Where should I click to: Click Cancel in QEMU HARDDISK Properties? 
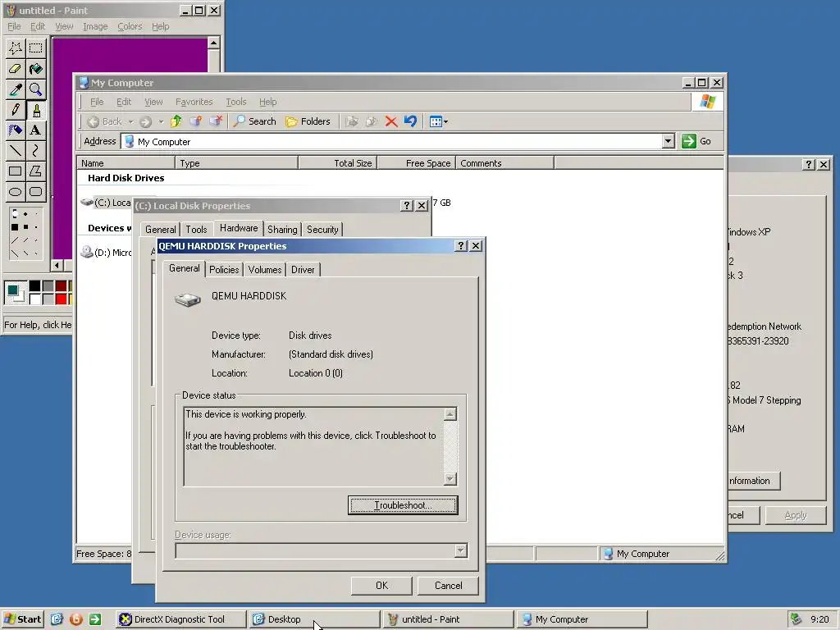tap(448, 586)
